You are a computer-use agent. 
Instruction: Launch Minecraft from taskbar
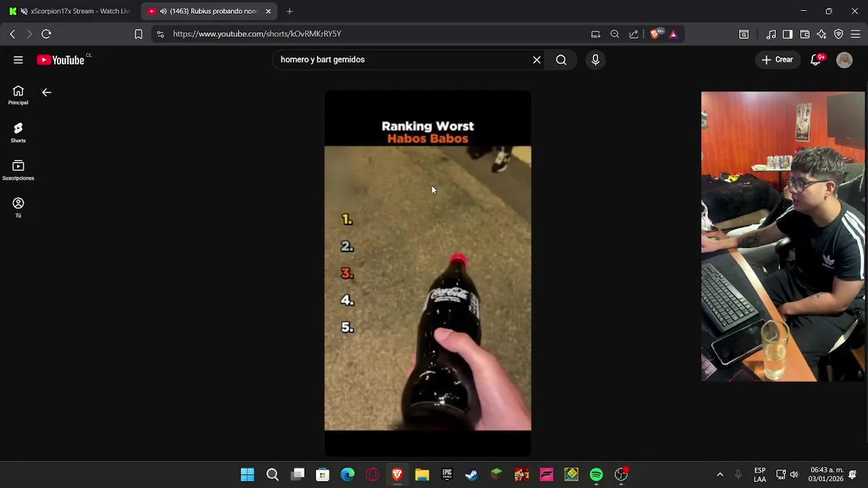pos(497,474)
